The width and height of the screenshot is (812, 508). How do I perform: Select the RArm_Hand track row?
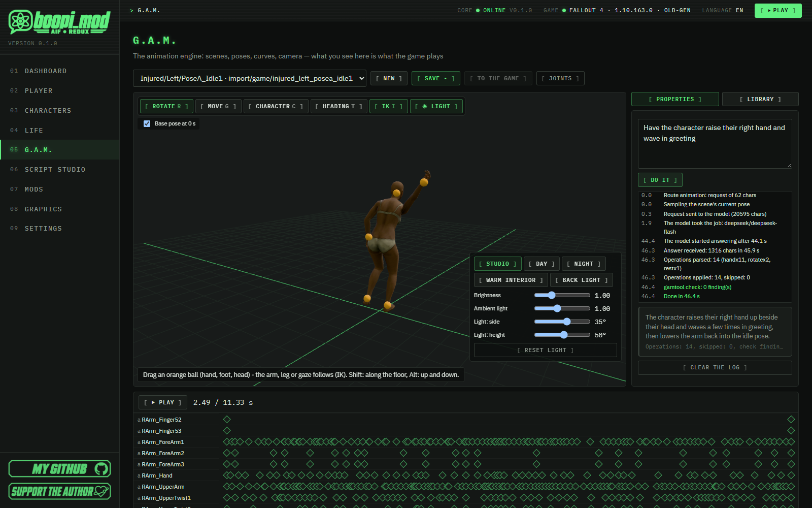click(465, 475)
